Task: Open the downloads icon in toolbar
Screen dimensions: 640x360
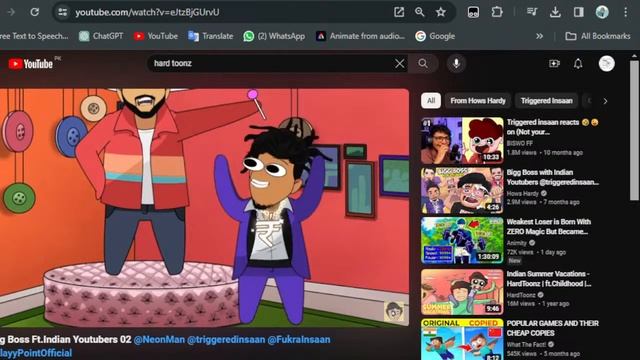Action: (555, 12)
